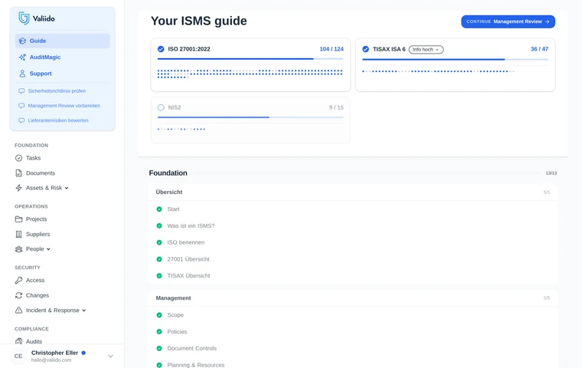Click the chat icon beside Management Review vorbereiten

pyautogui.click(x=21, y=106)
